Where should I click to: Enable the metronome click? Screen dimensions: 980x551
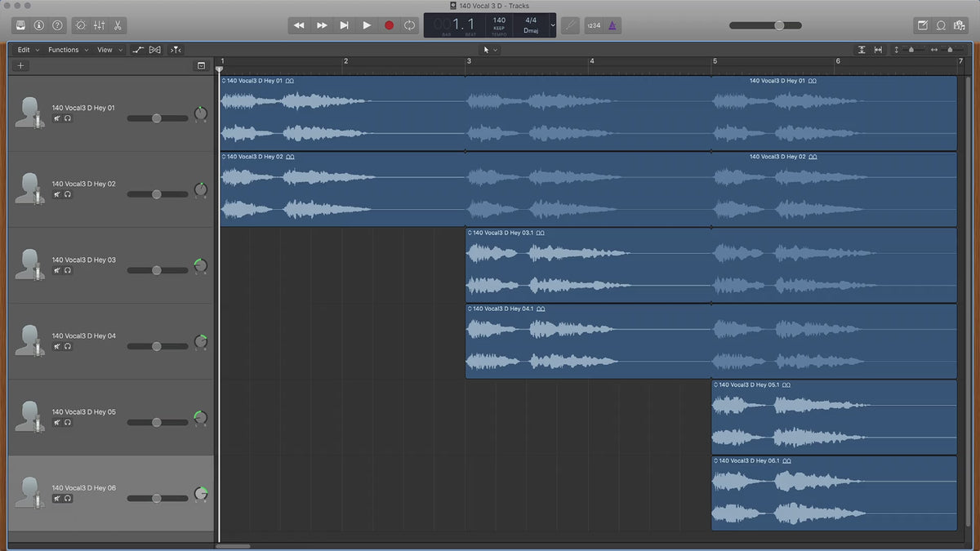(x=612, y=25)
